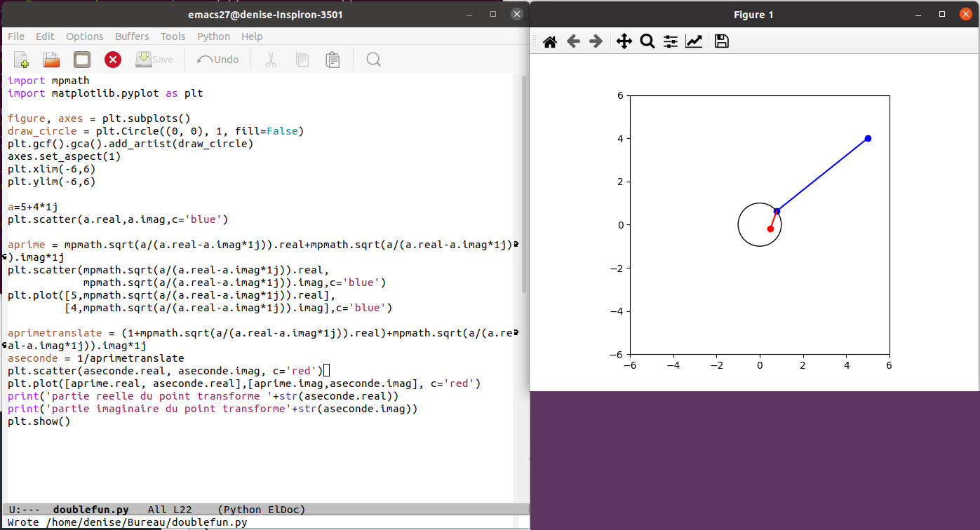Open a file with the folder icon

[51, 60]
